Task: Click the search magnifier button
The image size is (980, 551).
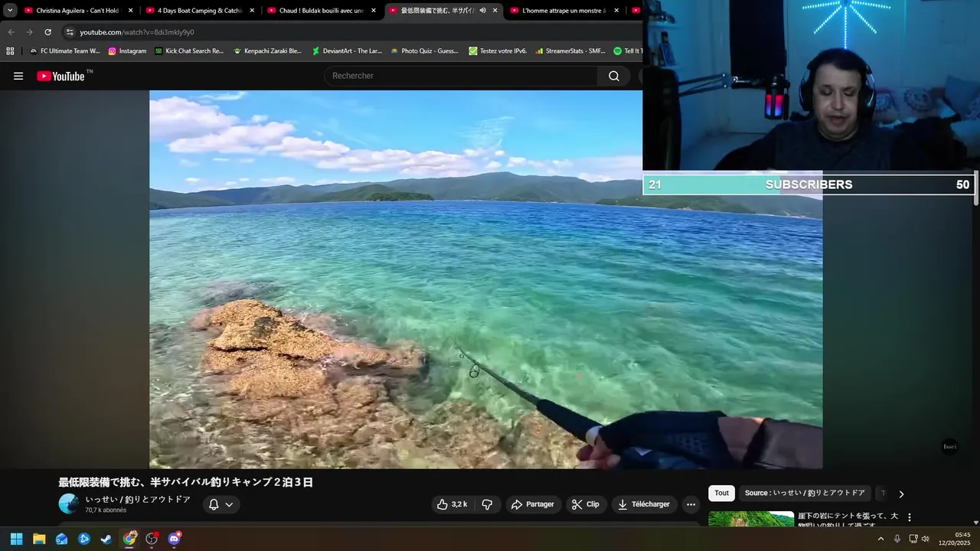Action: pos(614,76)
